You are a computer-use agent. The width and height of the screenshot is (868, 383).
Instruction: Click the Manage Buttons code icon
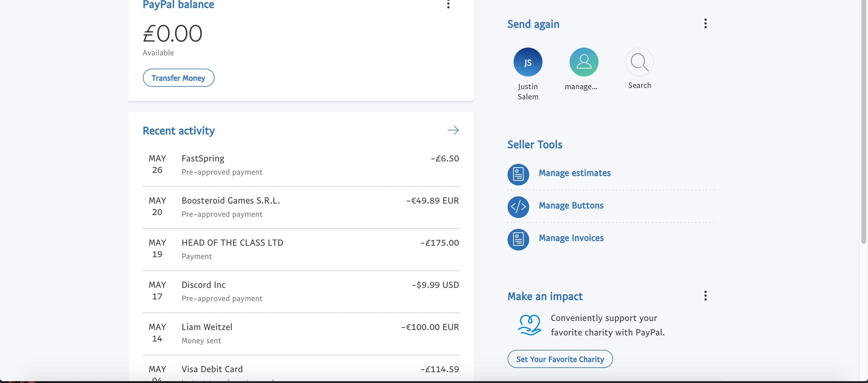tap(518, 207)
